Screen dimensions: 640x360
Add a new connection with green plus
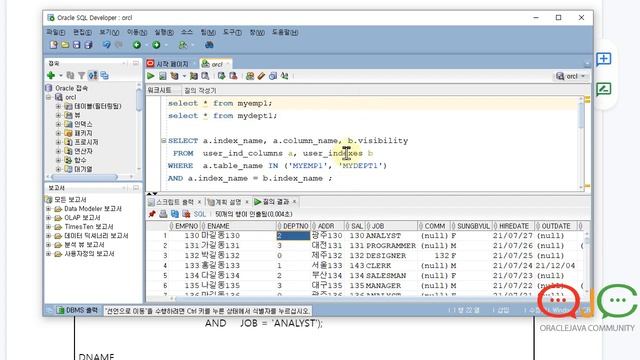click(x=51, y=75)
